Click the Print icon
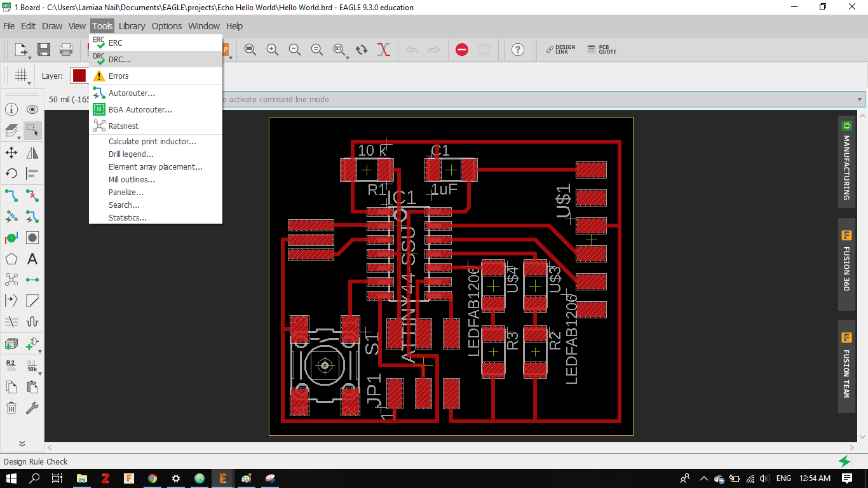Screen dimensions: 868x488 click(66, 50)
